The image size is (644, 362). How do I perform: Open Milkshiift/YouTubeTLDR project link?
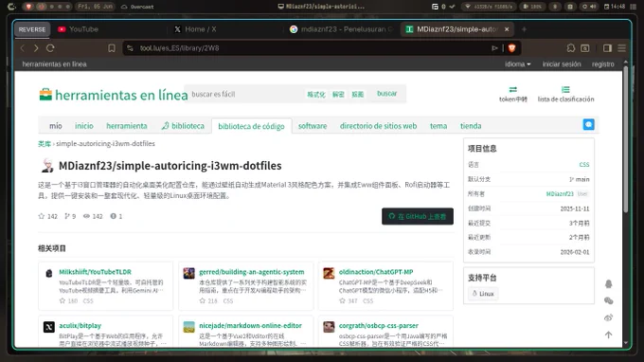click(95, 272)
